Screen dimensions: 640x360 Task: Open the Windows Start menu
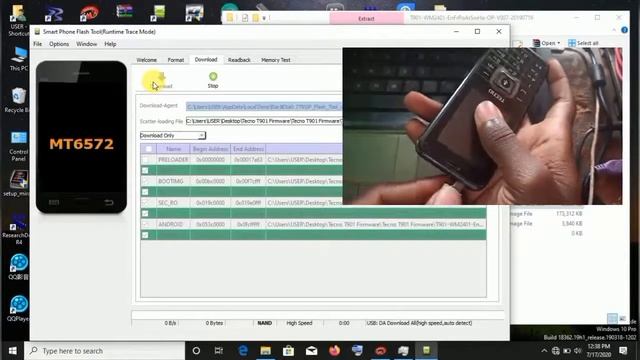tap(12, 351)
